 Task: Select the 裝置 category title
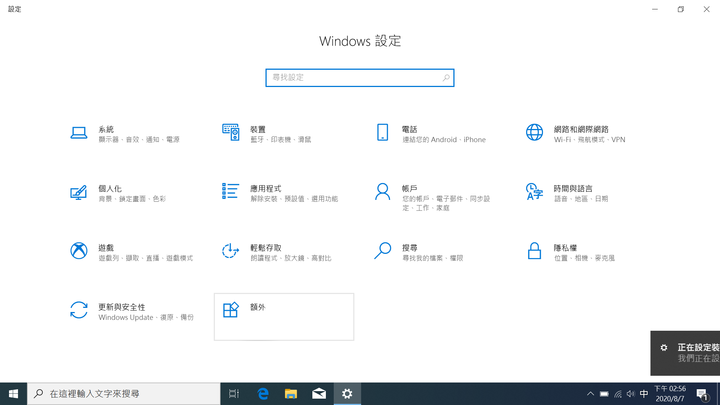(258, 129)
